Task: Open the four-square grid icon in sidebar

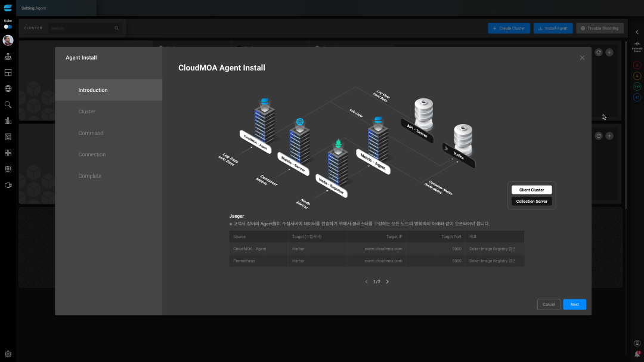Action: point(8,153)
